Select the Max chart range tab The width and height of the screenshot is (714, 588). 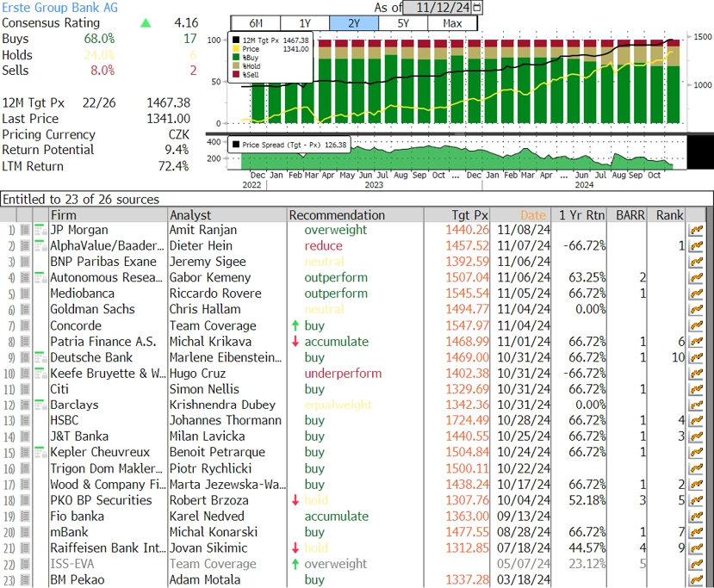pos(452,23)
